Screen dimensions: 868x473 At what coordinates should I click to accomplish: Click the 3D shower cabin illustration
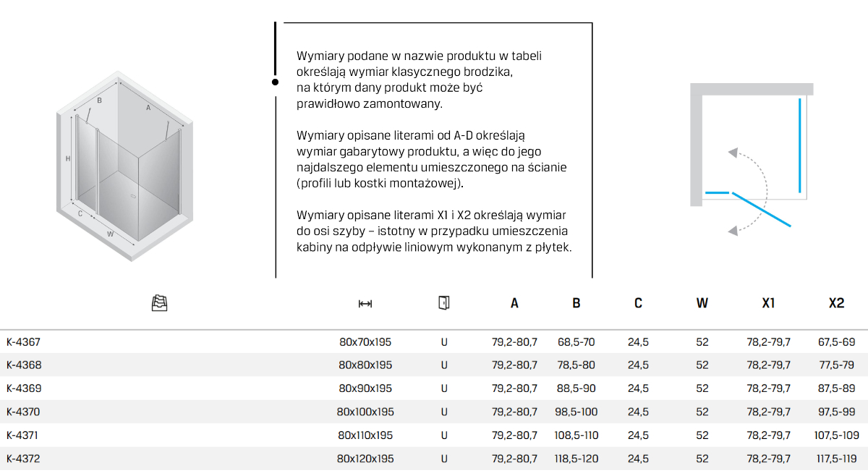click(127, 166)
